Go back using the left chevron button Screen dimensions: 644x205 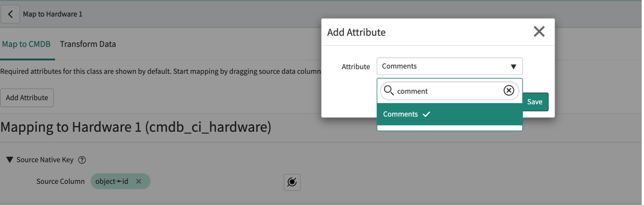[10, 14]
